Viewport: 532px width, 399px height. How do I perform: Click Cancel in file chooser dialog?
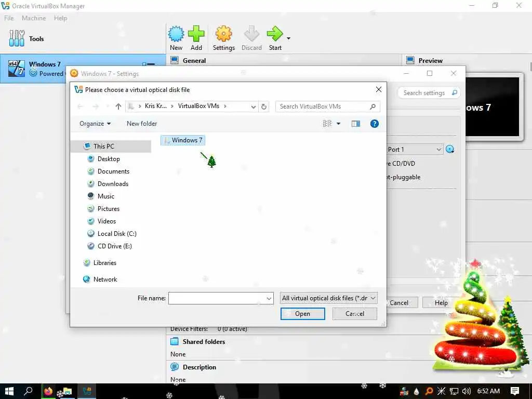coord(354,314)
